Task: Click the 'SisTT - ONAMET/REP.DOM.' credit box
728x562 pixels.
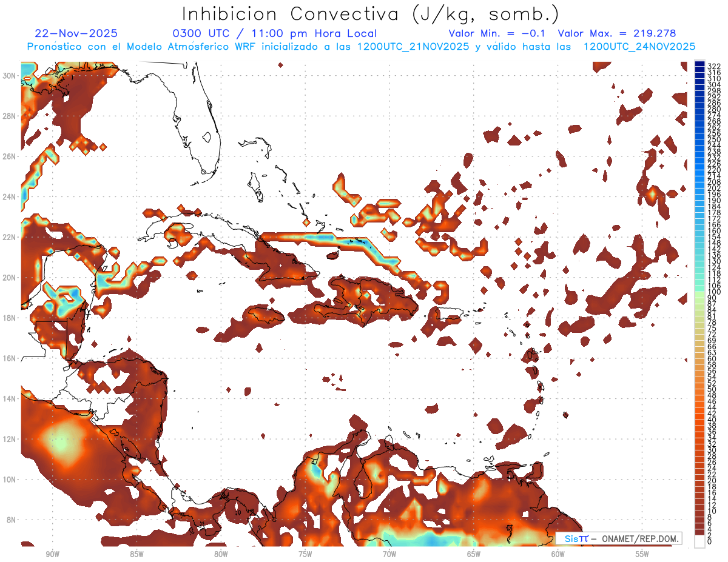Action: 619,538
